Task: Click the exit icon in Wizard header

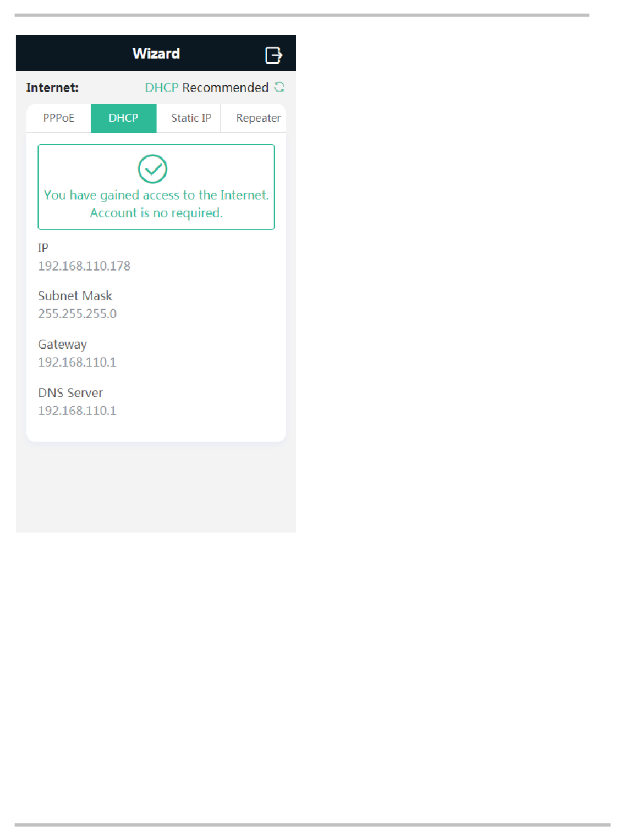Action: tap(274, 55)
